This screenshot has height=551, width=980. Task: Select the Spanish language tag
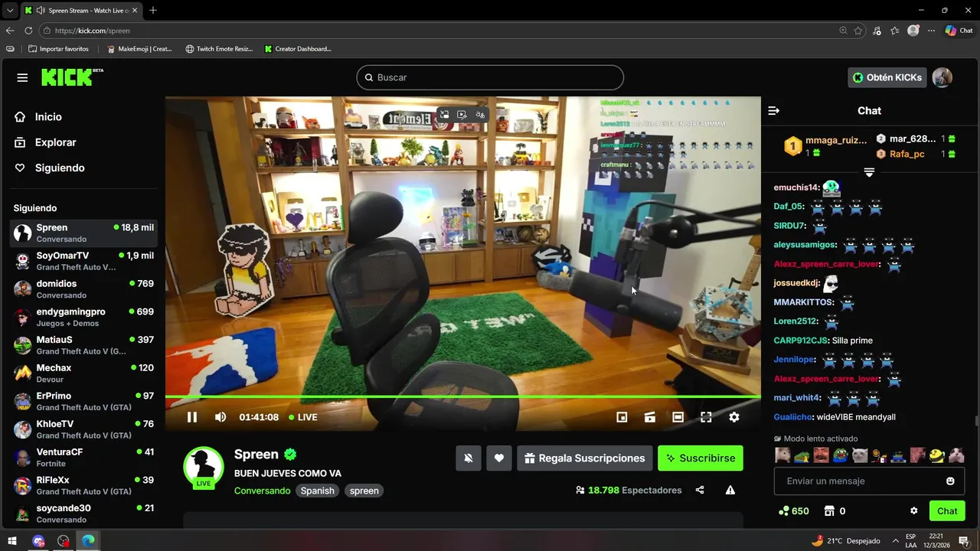click(x=318, y=491)
